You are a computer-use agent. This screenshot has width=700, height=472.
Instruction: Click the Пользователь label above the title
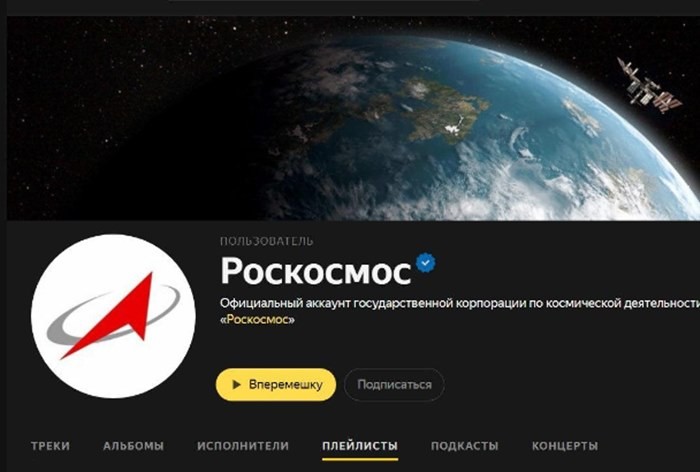click(x=267, y=241)
